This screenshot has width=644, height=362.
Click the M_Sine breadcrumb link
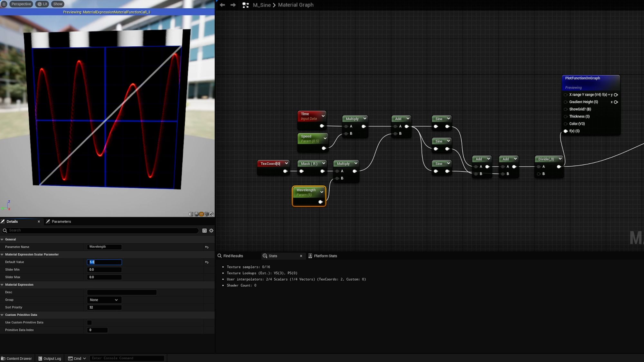[261, 5]
